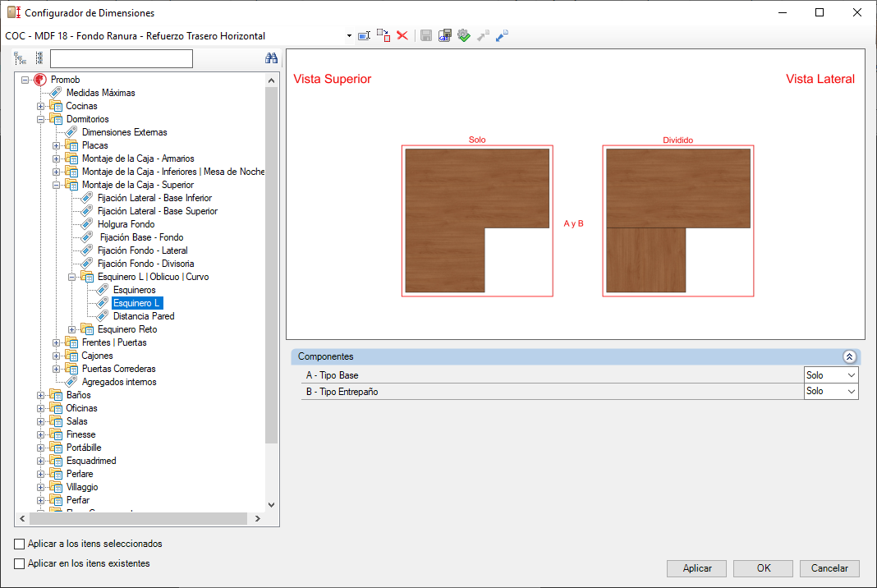The image size is (877, 588).
Task: Click the ruler icon beside Medidas Máximas
Action: pos(56,93)
